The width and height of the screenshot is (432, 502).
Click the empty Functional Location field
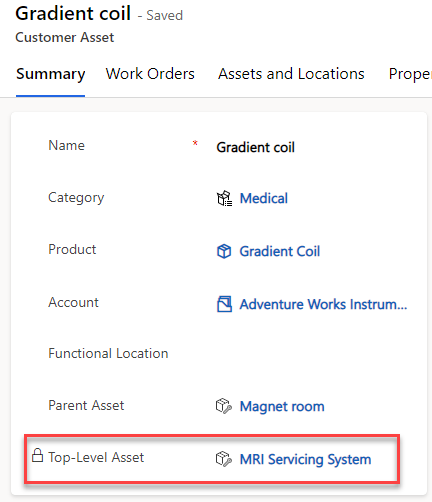[312, 354]
